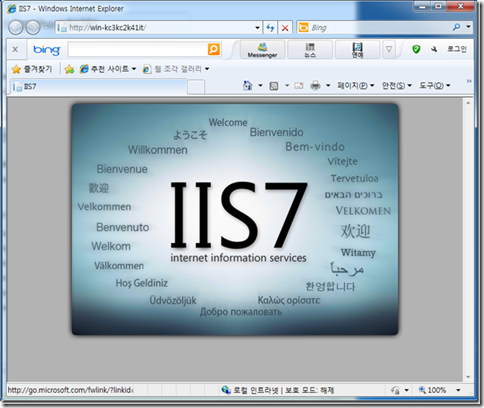
Task: Click the IIS7 welcome image
Action: (235, 219)
